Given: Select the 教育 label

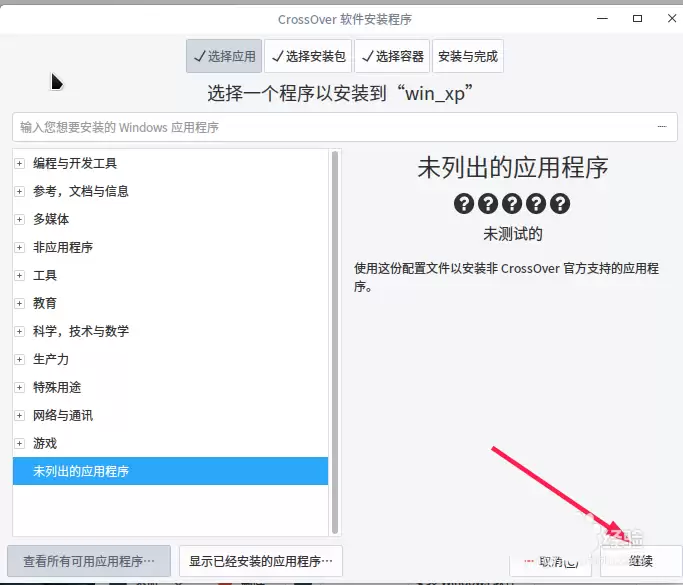Looking at the screenshot, I should coord(45,303).
